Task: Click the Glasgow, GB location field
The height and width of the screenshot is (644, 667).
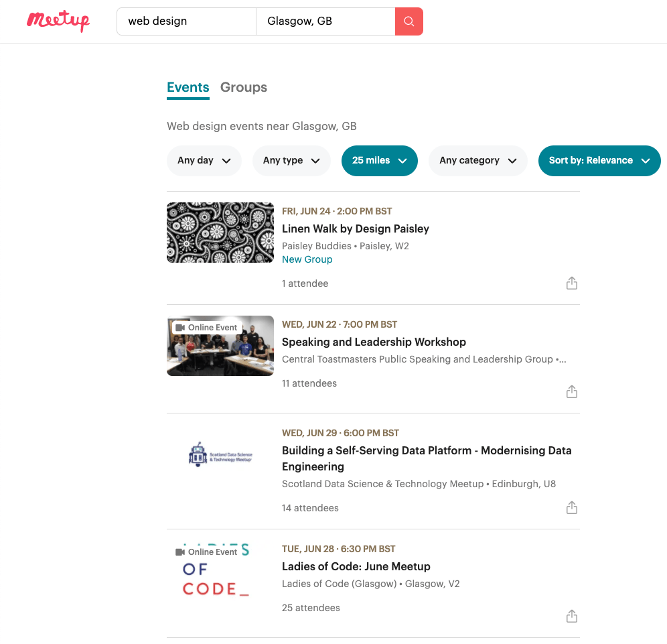Action: 325,21
